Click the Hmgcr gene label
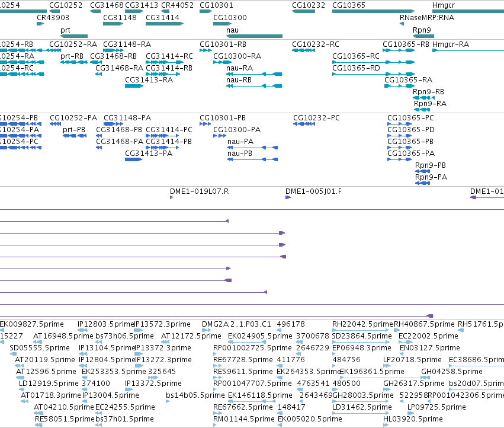Screen dimensions: 504x428 (444, 5)
